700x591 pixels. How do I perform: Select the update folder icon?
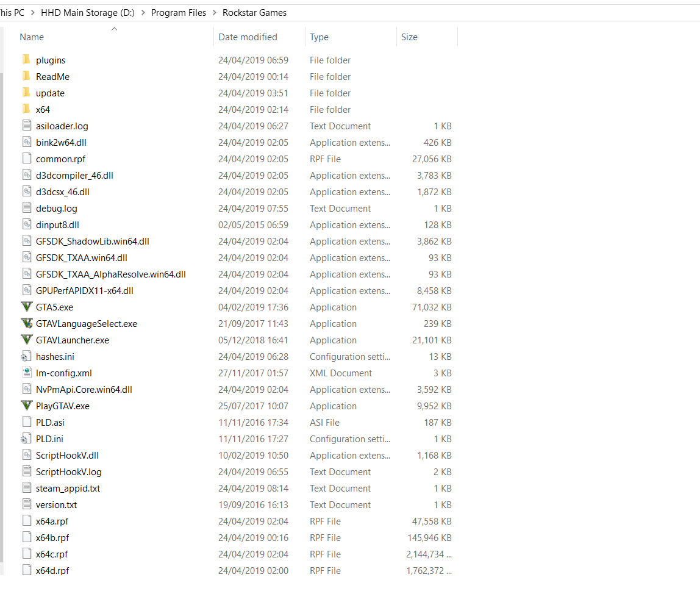click(x=27, y=93)
